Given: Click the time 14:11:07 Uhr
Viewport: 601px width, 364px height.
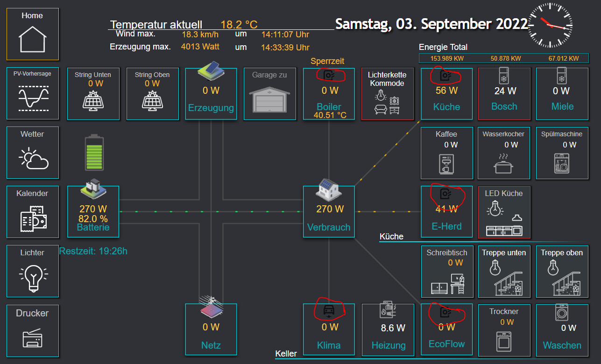Looking at the screenshot, I should [285, 35].
